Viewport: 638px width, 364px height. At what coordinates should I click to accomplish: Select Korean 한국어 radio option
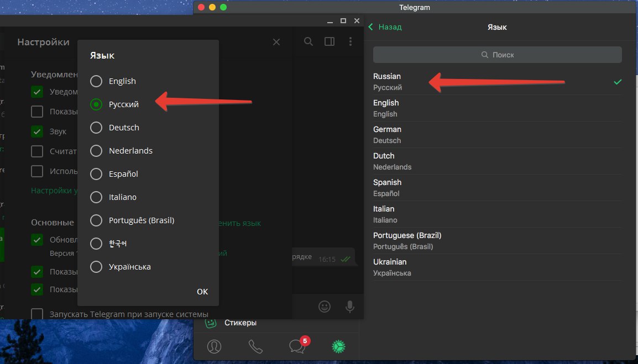coord(96,244)
